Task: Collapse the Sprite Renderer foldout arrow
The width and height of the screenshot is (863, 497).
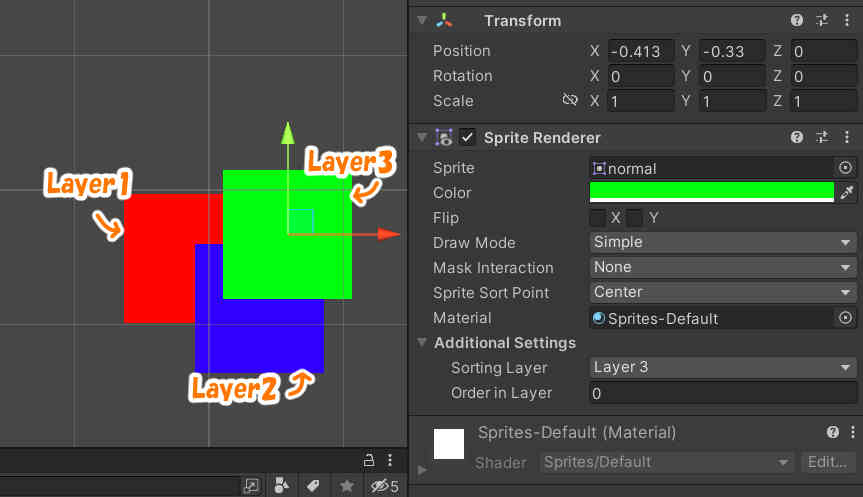Action: (422, 137)
